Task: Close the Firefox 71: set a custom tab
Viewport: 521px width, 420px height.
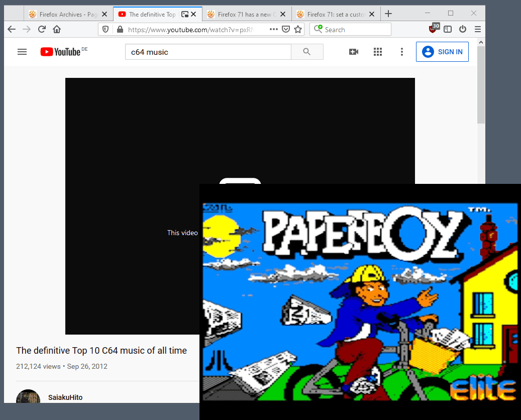Action: 372,14
